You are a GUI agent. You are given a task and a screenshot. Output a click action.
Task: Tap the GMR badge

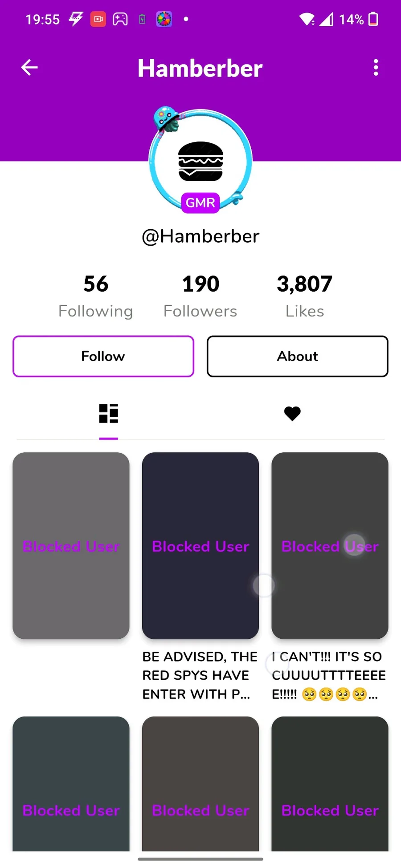click(x=200, y=203)
